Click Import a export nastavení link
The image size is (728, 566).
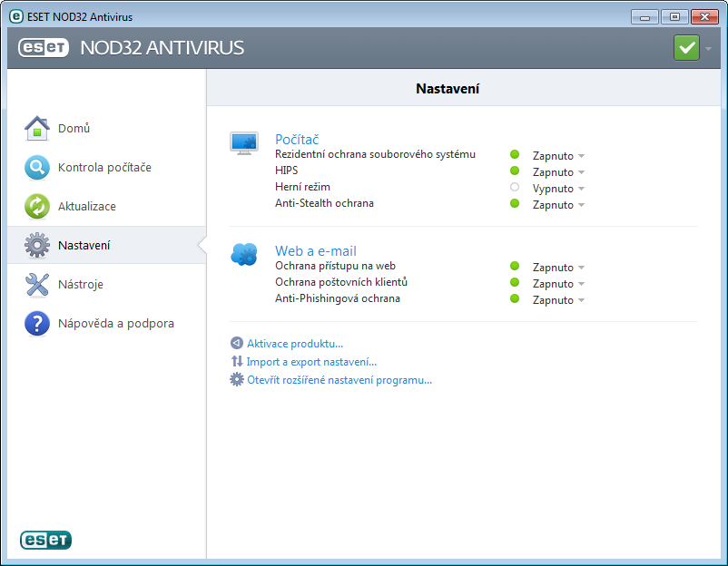311,361
